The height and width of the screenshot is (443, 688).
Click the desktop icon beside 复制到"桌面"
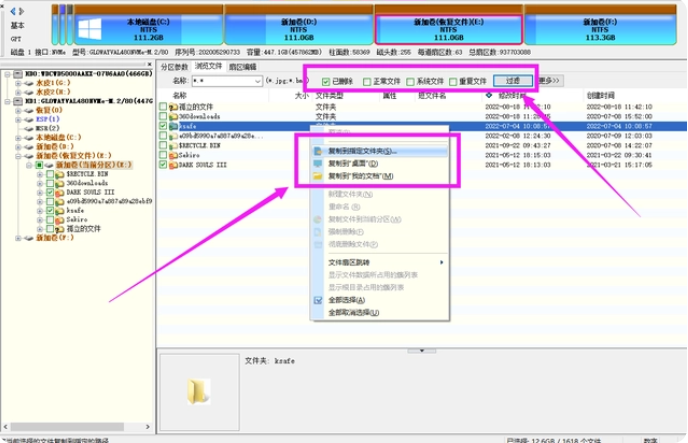pos(319,163)
